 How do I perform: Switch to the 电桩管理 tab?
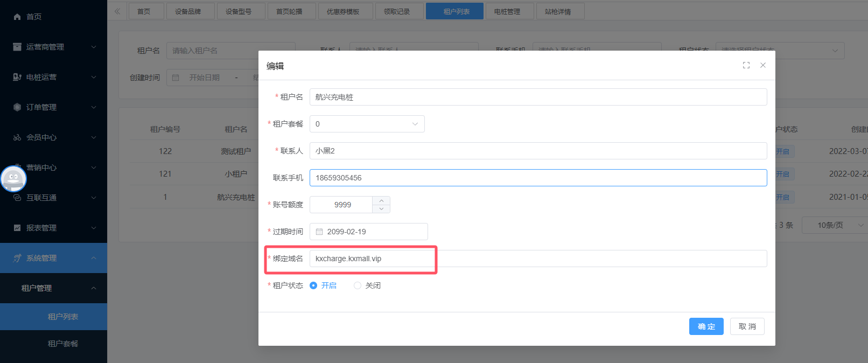coord(507,11)
